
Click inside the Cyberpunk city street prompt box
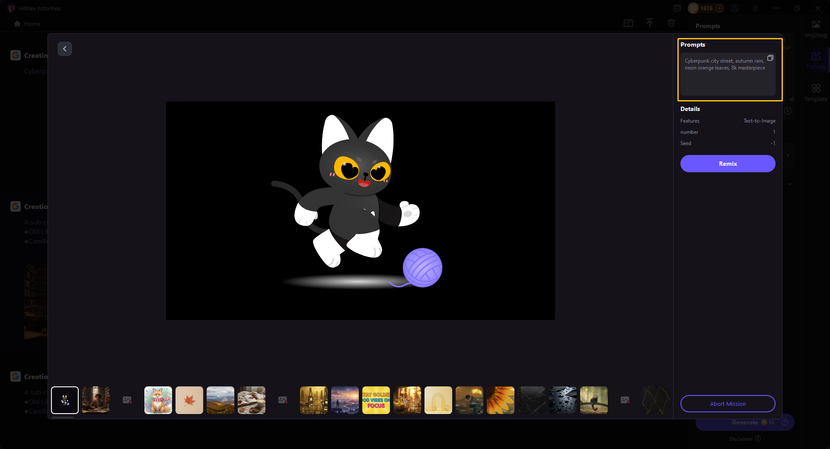point(728,74)
